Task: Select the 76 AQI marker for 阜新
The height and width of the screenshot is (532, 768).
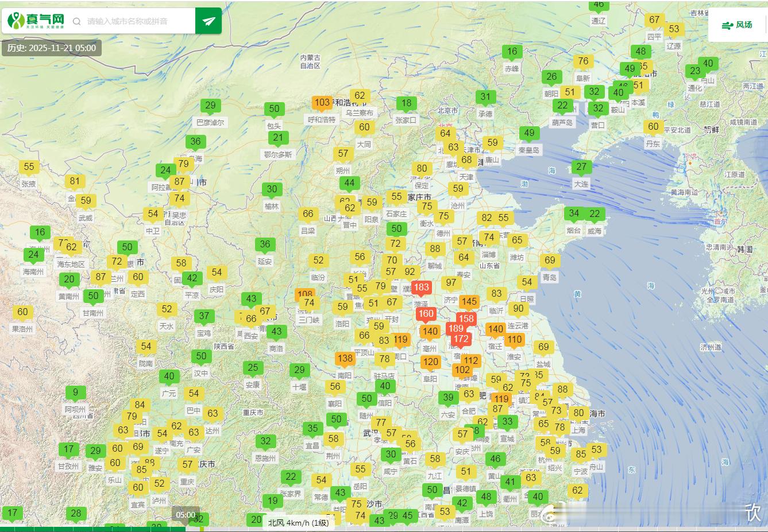Action: [x=583, y=61]
